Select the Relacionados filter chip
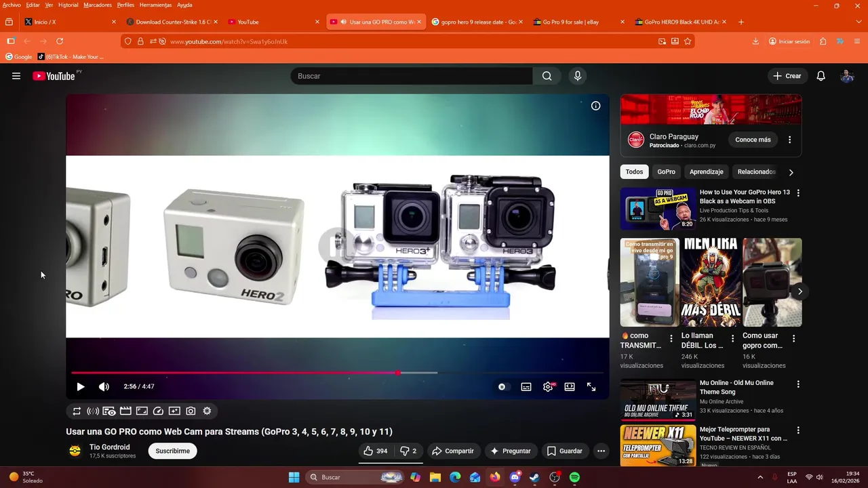The height and width of the screenshot is (488, 868). tap(755, 171)
